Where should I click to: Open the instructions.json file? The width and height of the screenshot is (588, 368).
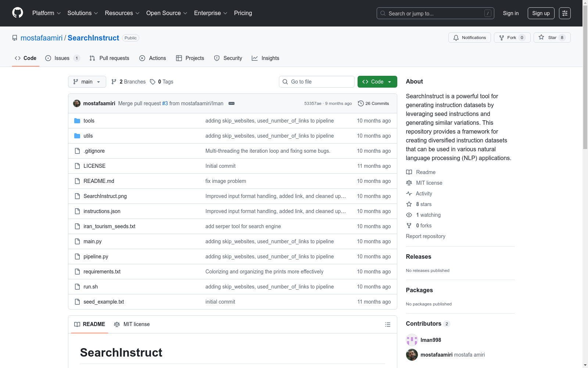click(x=102, y=211)
